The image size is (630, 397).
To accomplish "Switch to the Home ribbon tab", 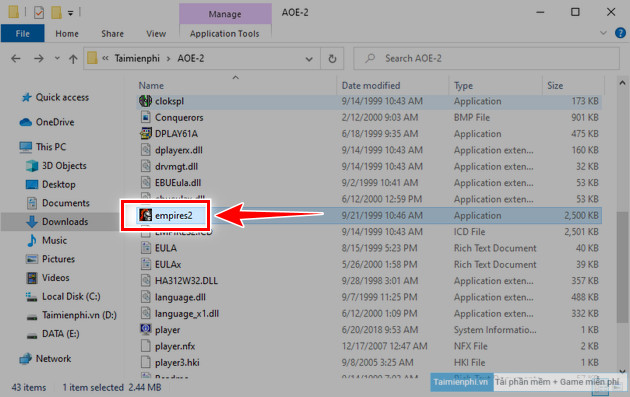I will point(67,34).
